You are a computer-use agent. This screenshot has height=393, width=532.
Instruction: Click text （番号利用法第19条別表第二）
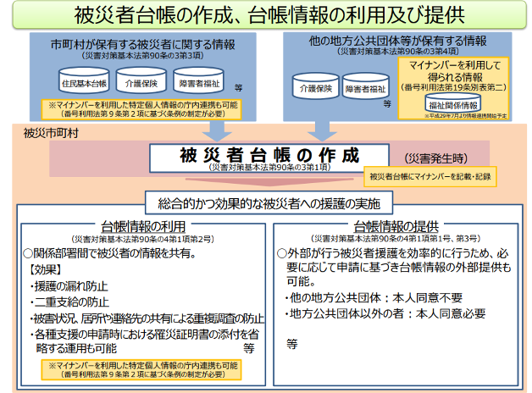[x=454, y=87]
